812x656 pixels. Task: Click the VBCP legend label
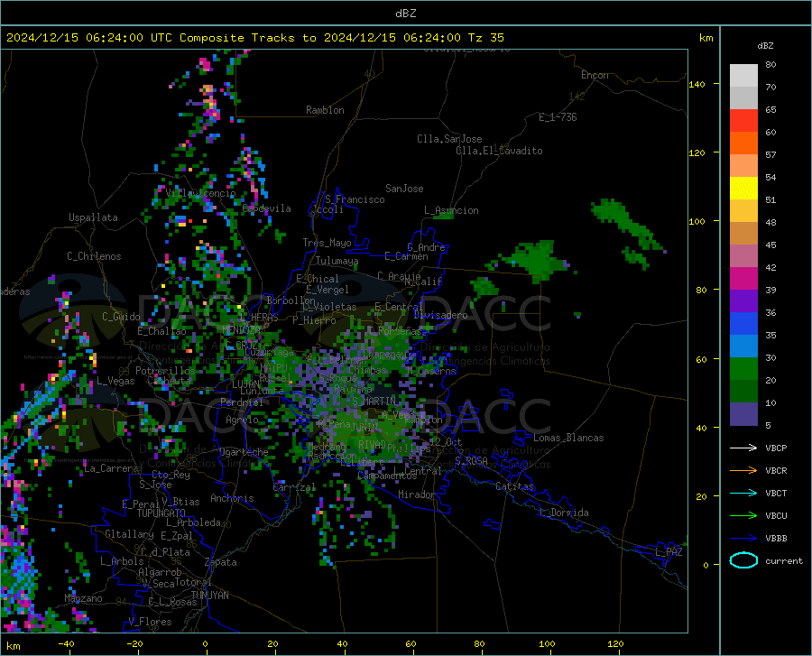776,448
